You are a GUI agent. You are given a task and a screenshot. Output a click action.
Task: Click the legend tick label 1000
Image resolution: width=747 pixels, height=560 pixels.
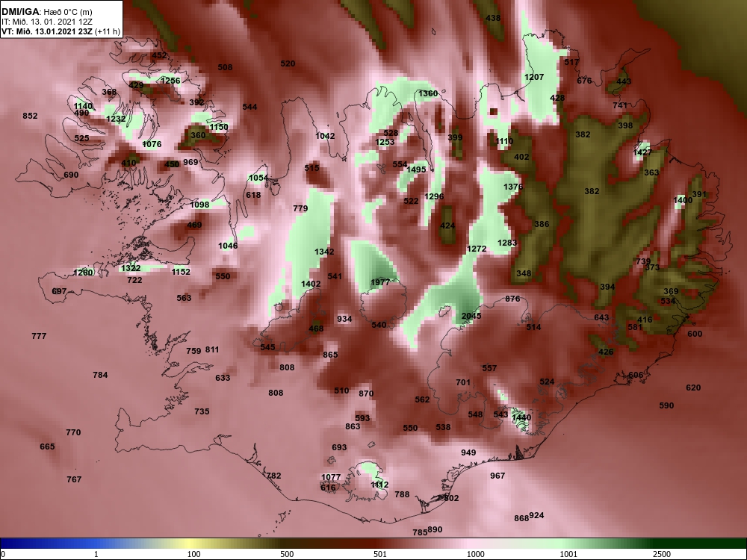[475, 554]
